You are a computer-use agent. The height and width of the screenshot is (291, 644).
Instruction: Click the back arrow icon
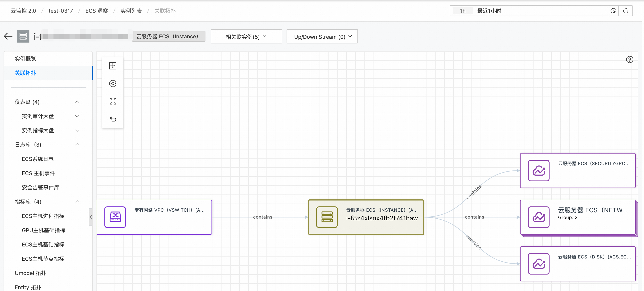pos(8,37)
